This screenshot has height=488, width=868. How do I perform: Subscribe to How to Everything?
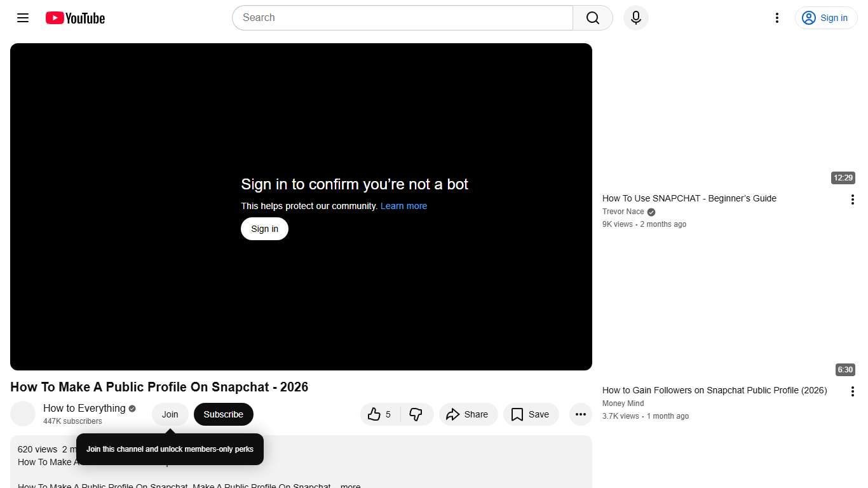(x=223, y=414)
